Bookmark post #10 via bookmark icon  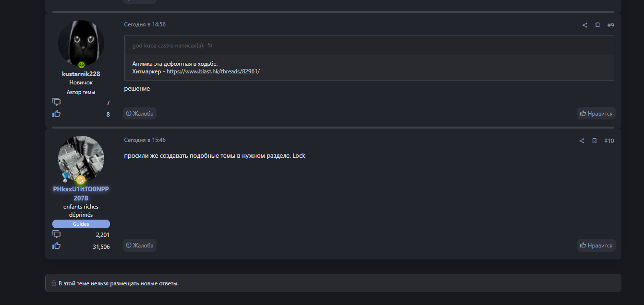tap(594, 141)
